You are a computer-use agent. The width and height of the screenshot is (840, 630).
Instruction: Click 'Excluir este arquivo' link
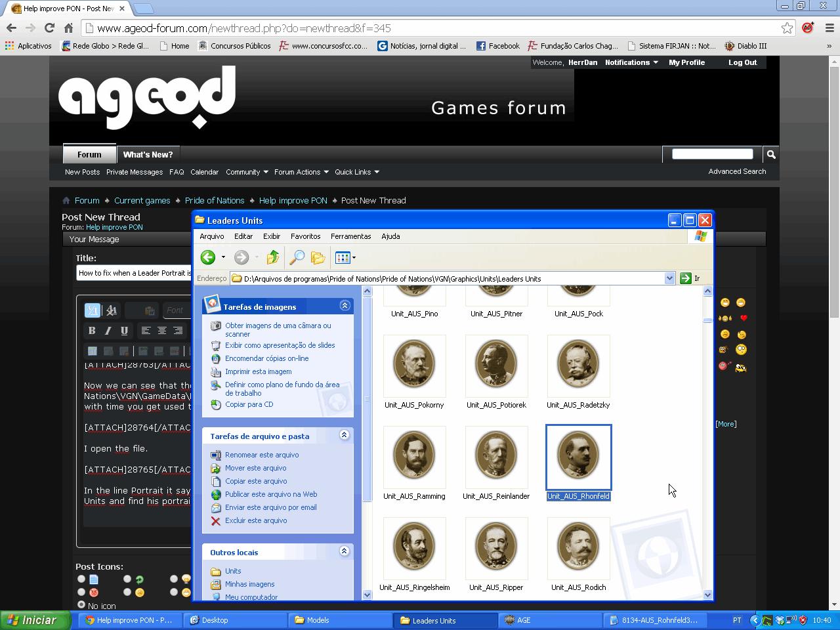[x=256, y=520]
